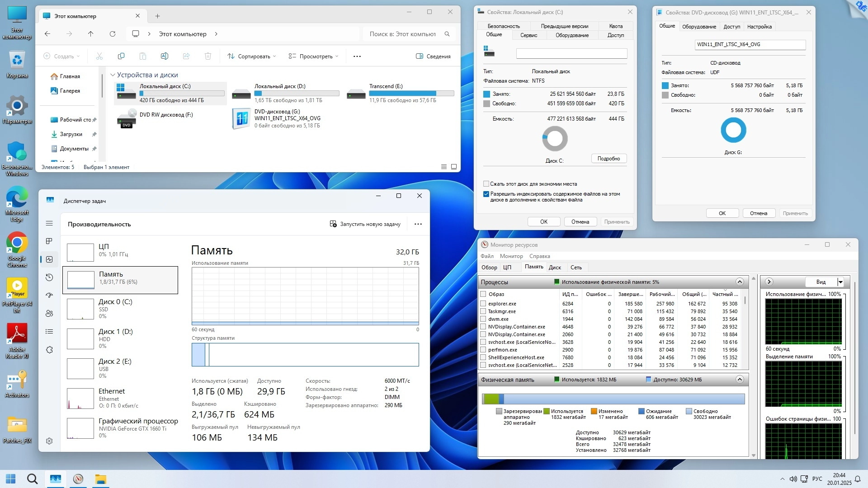Viewport: 868px width, 488px height.
Task: Click Запустить новую задачу button
Action: coord(365,224)
